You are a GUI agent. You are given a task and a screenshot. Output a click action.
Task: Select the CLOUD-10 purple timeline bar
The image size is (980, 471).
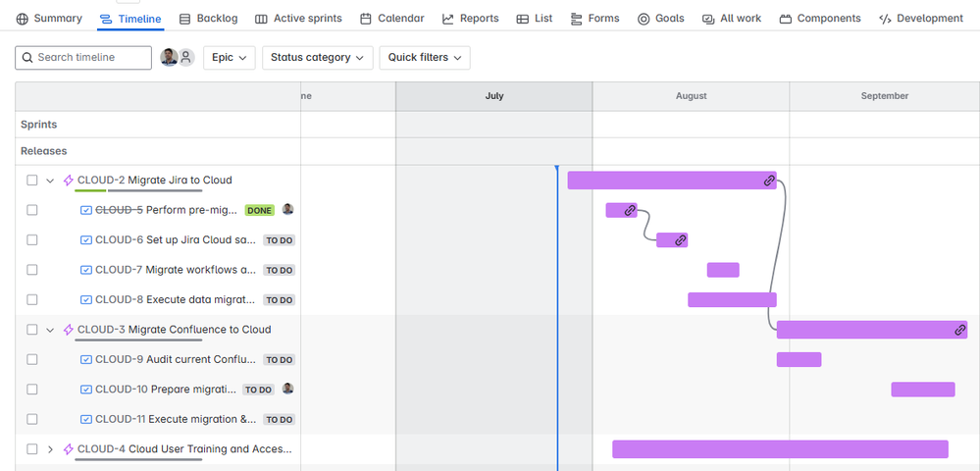(922, 389)
